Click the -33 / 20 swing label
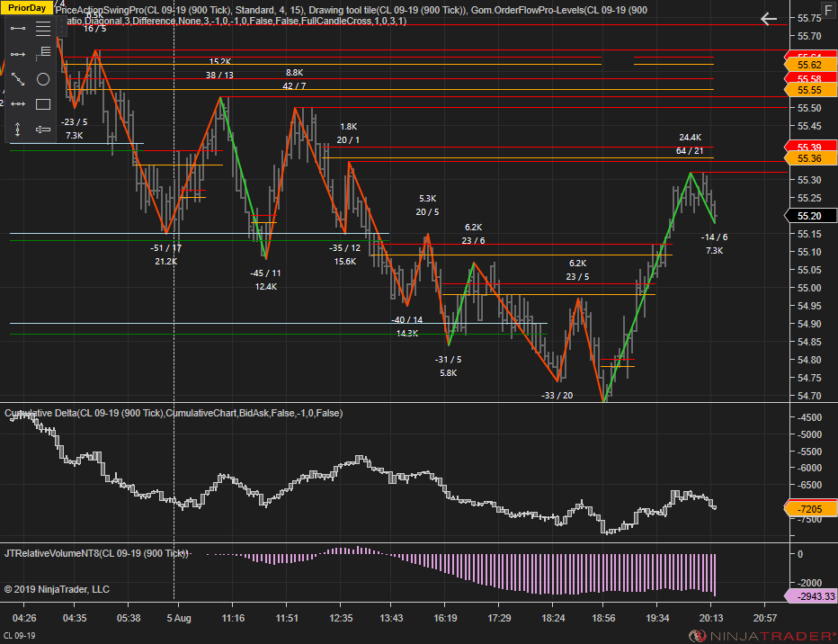Image resolution: width=838 pixels, height=644 pixels. 557,396
